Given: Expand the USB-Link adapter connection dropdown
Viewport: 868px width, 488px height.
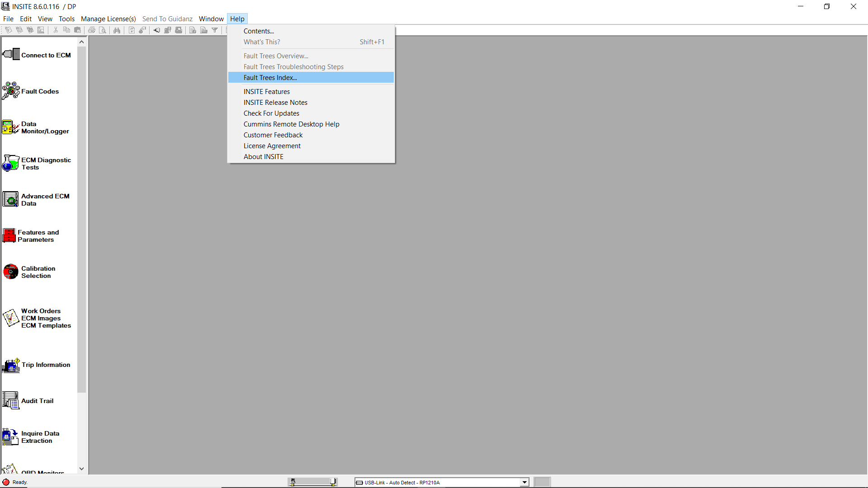Looking at the screenshot, I should pyautogui.click(x=524, y=482).
